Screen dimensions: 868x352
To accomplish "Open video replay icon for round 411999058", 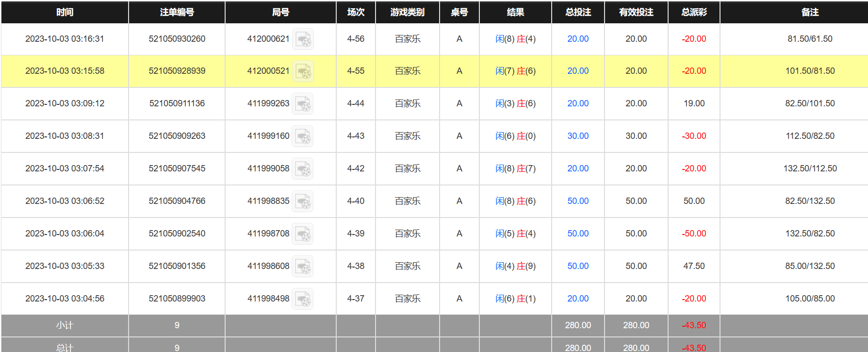I will click(303, 168).
